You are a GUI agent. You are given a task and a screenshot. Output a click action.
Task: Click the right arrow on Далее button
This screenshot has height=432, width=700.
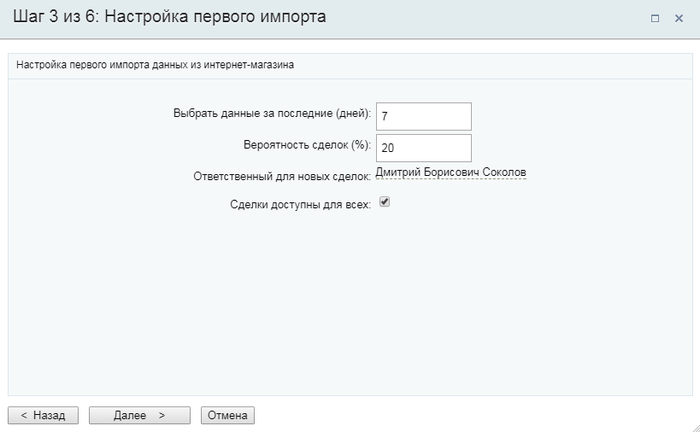point(162,415)
